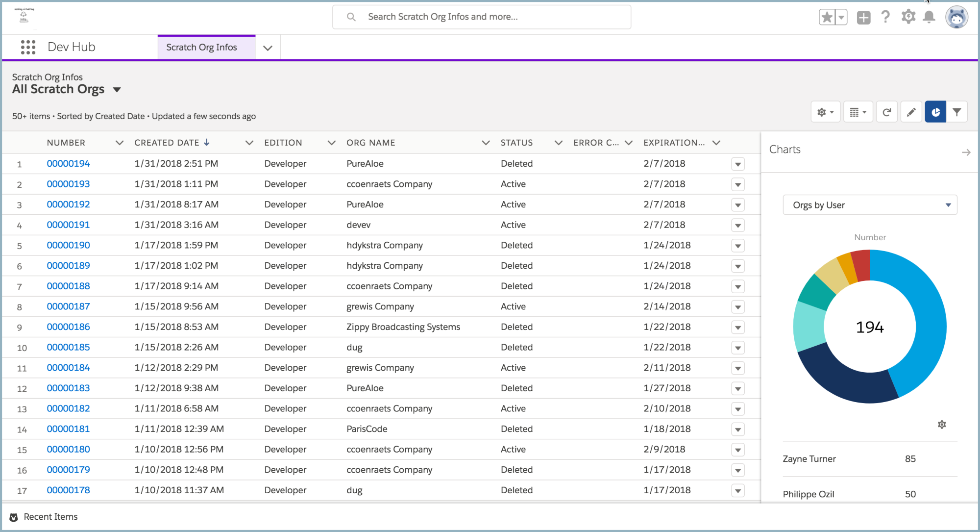Open the tab navigation chevron menu
The width and height of the screenshot is (980, 532).
tap(268, 48)
